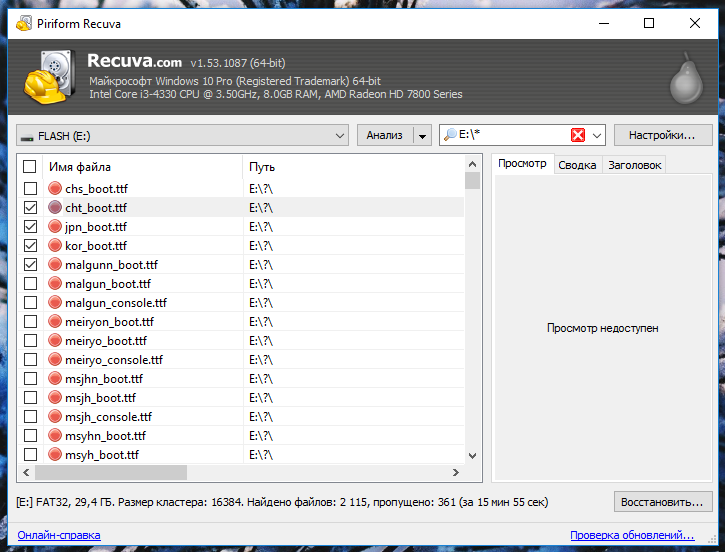Viewport: 725px width, 552px height.
Task: Toggle the select-all checkbox in the header
Action: [30, 166]
